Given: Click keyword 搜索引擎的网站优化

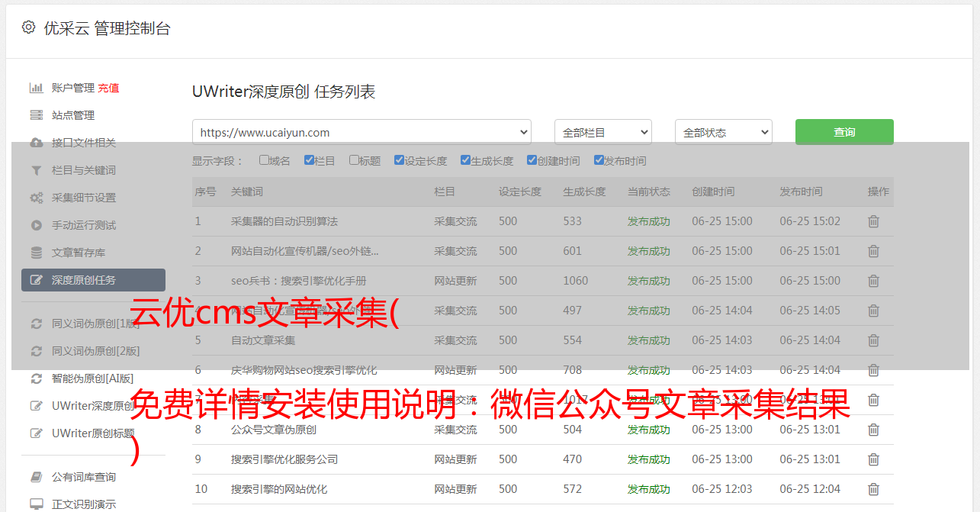Looking at the screenshot, I should [x=279, y=489].
